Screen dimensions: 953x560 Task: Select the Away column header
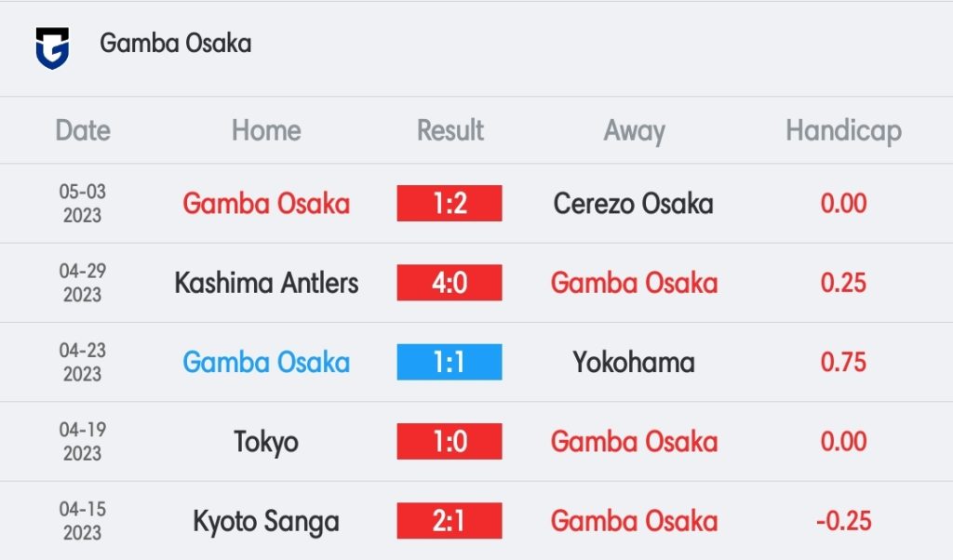[634, 131]
